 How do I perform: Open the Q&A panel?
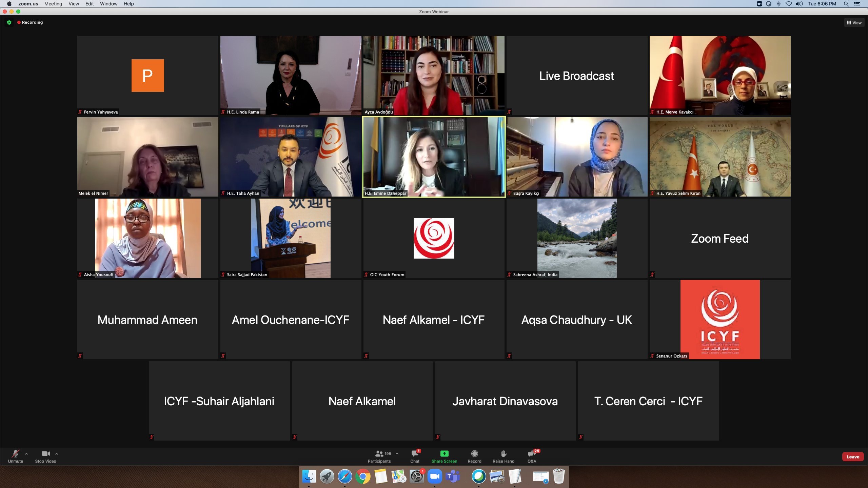point(531,454)
